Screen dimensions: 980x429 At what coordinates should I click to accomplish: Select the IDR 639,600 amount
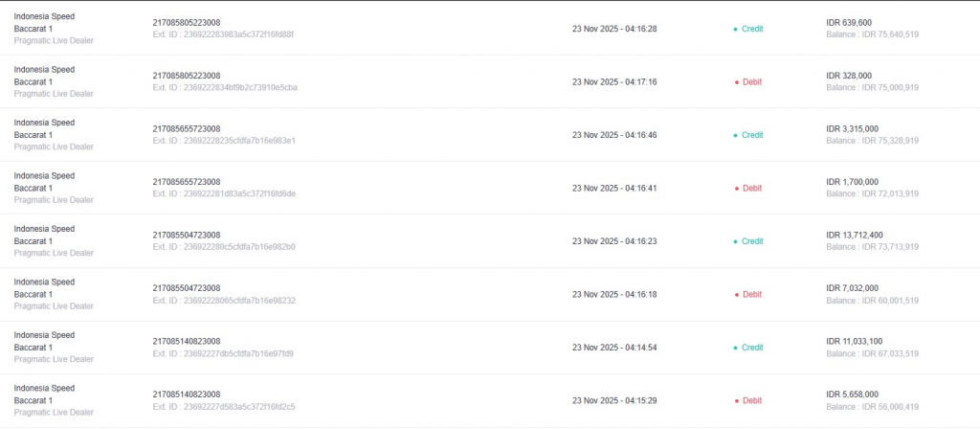coord(849,23)
